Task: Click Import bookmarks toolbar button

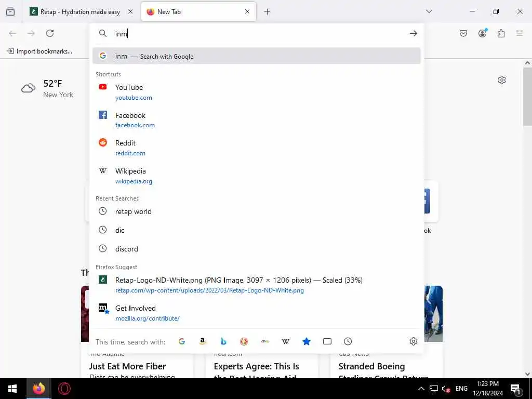Action: 39,51
